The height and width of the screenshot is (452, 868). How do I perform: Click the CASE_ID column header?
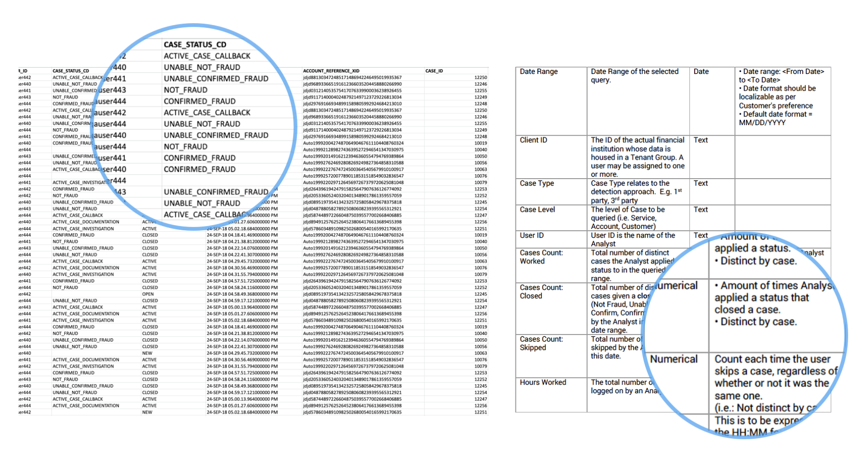434,71
